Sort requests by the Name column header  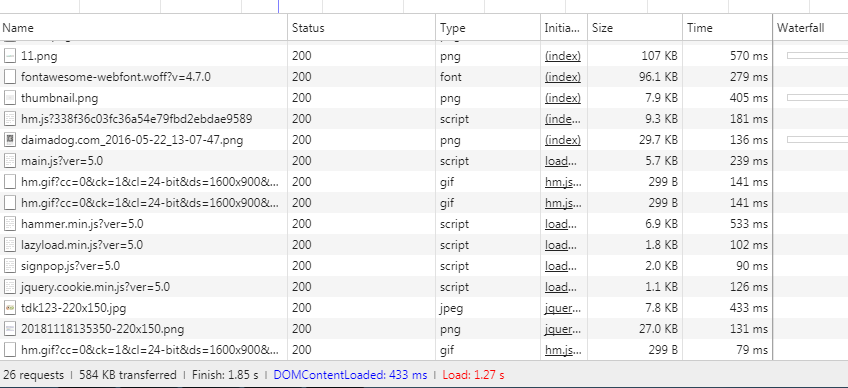[143, 28]
